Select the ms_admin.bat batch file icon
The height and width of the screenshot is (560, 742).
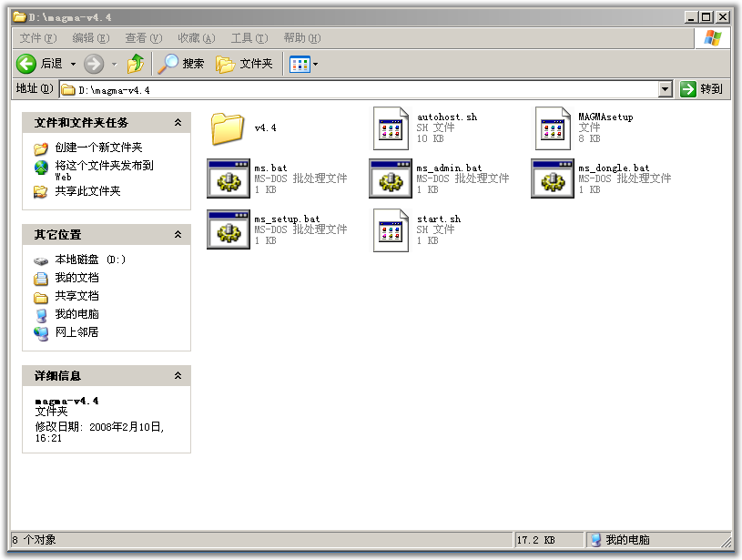(x=391, y=178)
